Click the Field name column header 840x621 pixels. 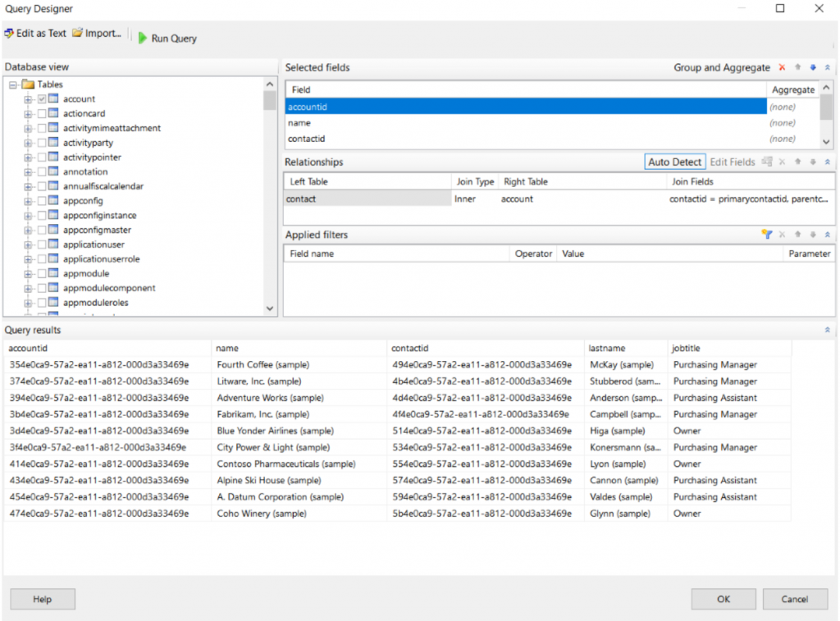(396, 253)
